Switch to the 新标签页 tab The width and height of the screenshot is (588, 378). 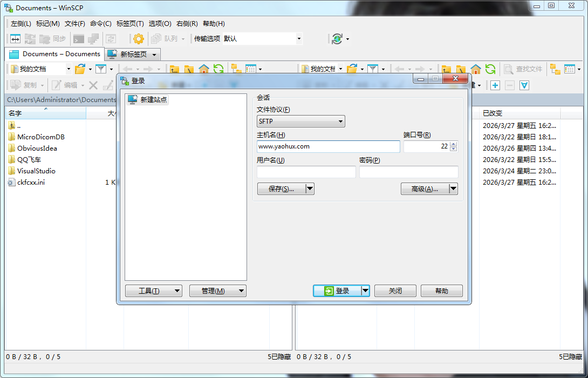tap(133, 55)
